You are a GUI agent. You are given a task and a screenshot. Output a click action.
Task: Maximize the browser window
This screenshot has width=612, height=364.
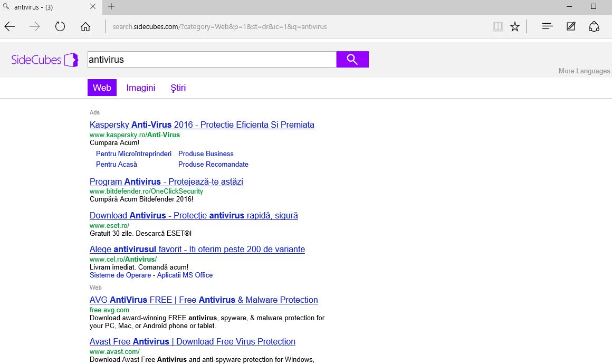pyautogui.click(x=593, y=7)
